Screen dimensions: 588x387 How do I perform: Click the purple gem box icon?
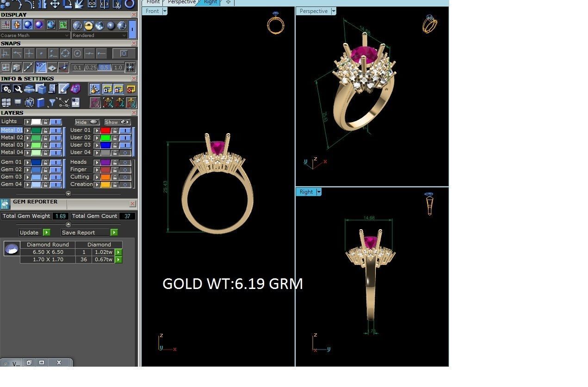[75, 89]
